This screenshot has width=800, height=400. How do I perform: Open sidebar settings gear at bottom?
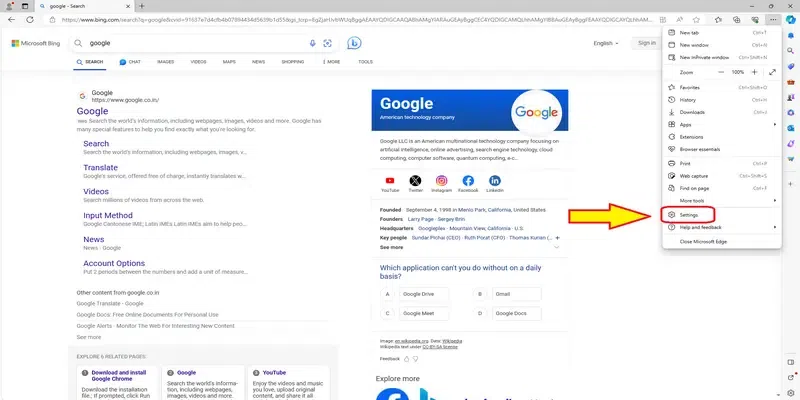(x=791, y=392)
